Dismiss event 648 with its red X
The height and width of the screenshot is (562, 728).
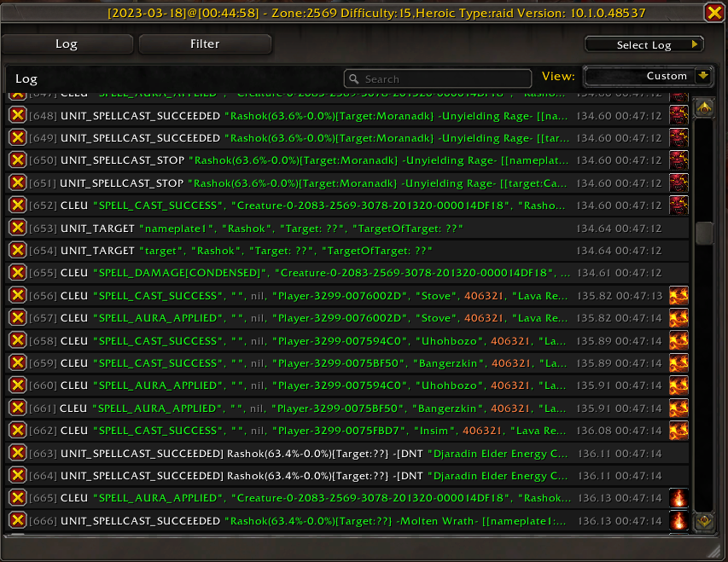17,113
